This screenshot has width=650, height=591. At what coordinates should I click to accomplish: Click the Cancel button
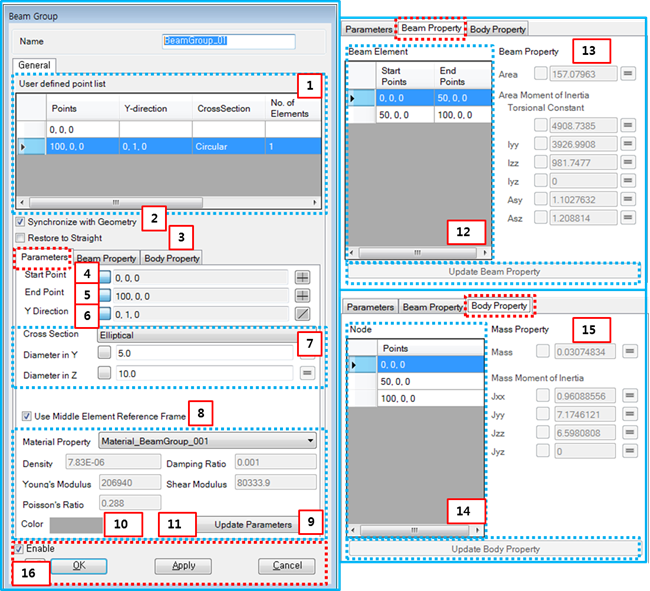coord(286,566)
